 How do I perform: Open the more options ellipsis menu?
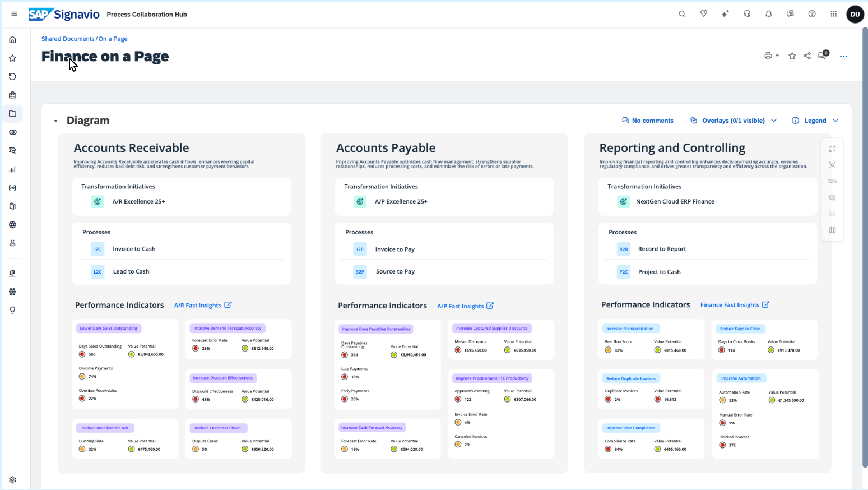pos(843,56)
